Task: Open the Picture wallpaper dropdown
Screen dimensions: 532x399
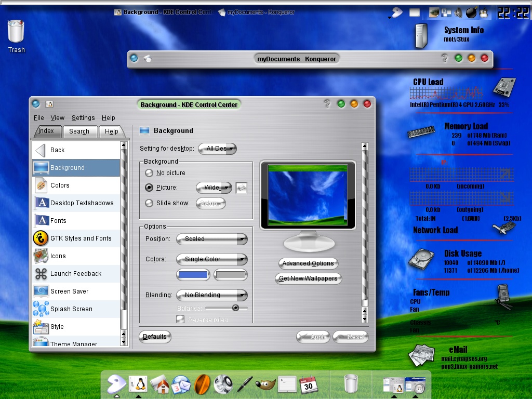Action: pos(214,188)
